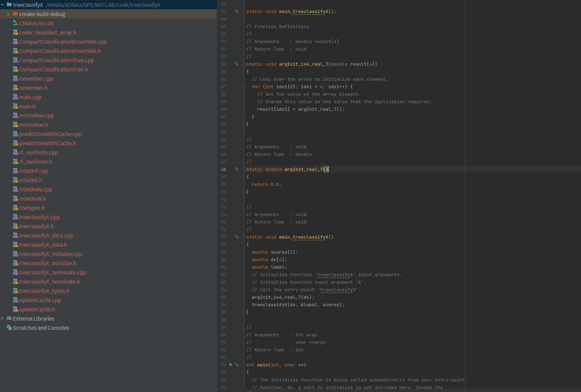Click the rtGetInf.h file icon
Screen dimensions: 581x392
point(15,180)
